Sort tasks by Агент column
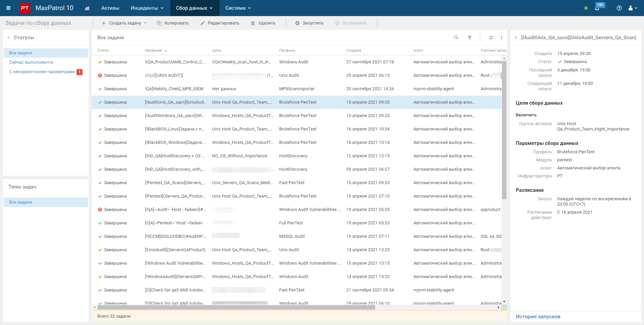This screenshot has height=325, width=644. pyautogui.click(x=418, y=50)
